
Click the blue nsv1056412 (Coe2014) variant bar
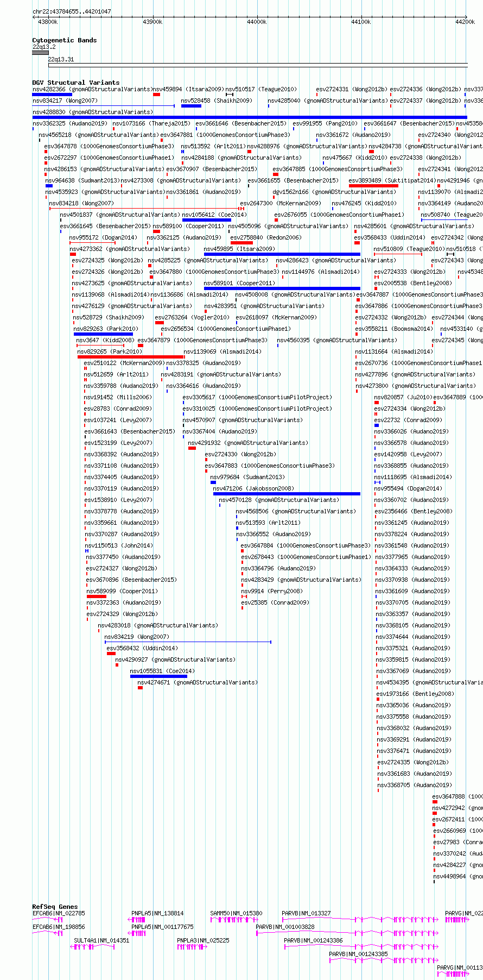click(207, 220)
